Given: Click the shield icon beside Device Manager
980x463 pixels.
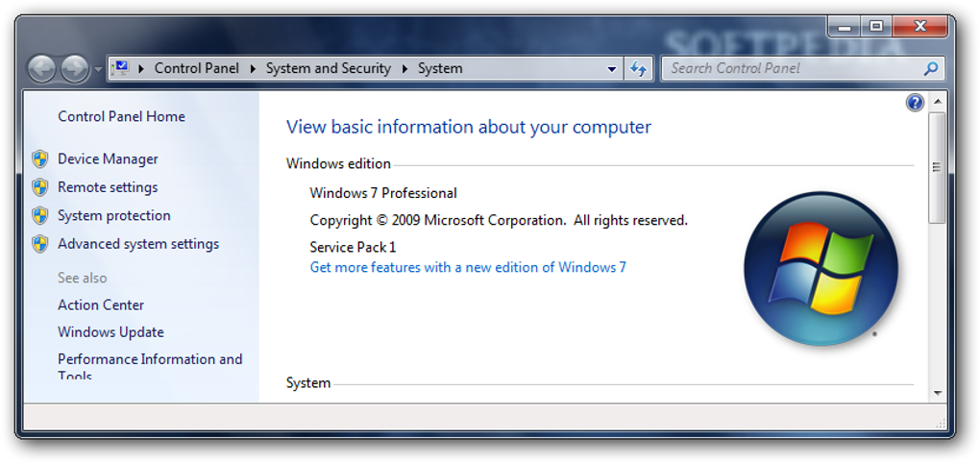Looking at the screenshot, I should click(x=40, y=159).
